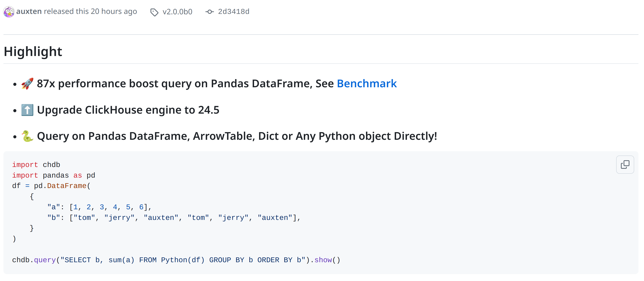The height and width of the screenshot is (281, 644).
Task: Copy code block with copy icon
Action: (625, 165)
